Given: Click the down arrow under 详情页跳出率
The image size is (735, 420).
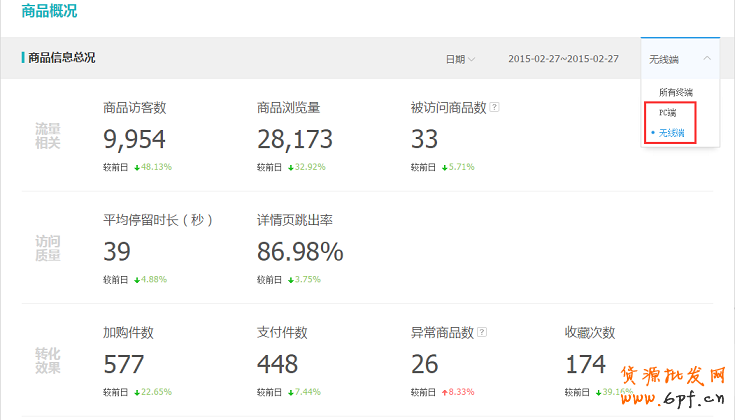Looking at the screenshot, I should tap(291, 280).
